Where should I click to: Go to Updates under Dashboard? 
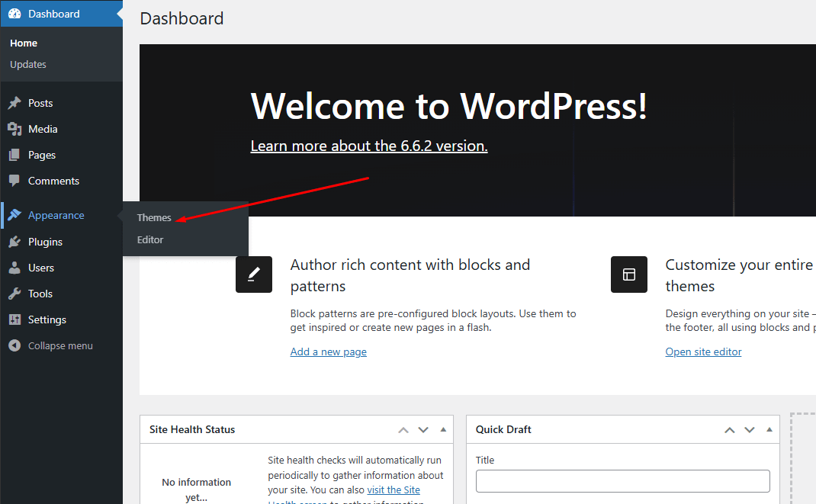[x=28, y=65]
